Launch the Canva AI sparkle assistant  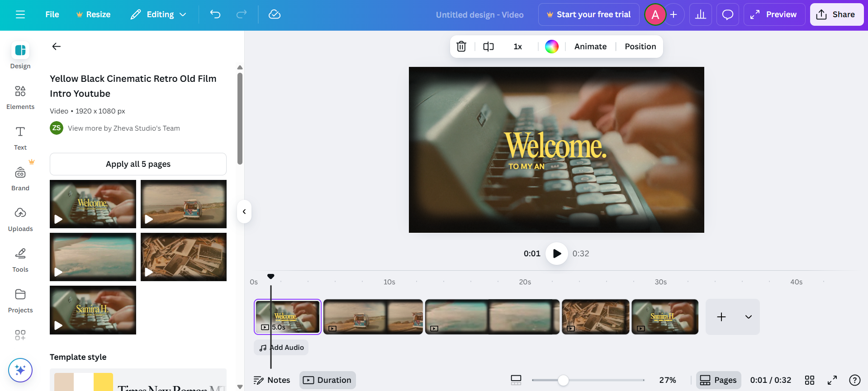20,370
